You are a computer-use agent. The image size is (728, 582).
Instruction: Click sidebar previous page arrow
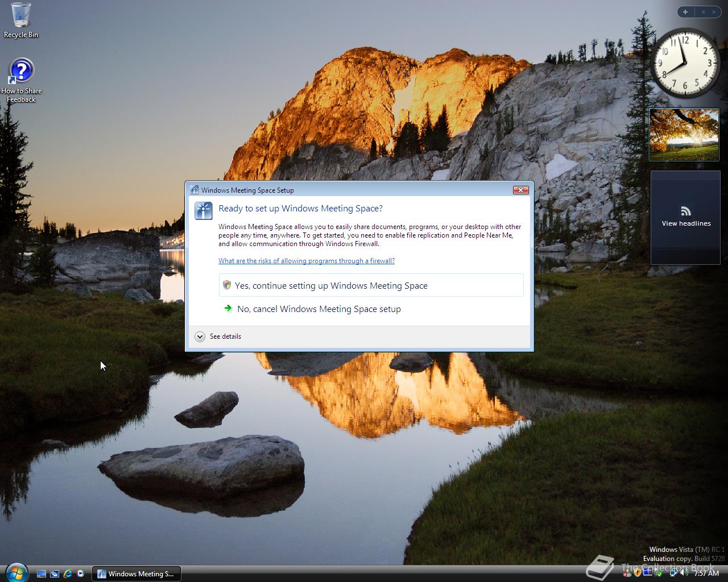[702, 11]
